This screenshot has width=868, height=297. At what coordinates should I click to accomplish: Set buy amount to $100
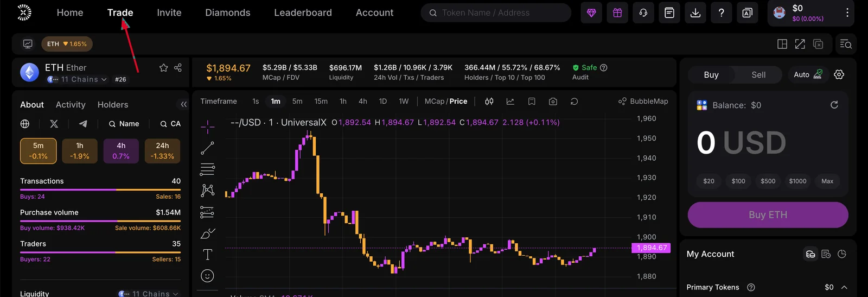pos(738,181)
